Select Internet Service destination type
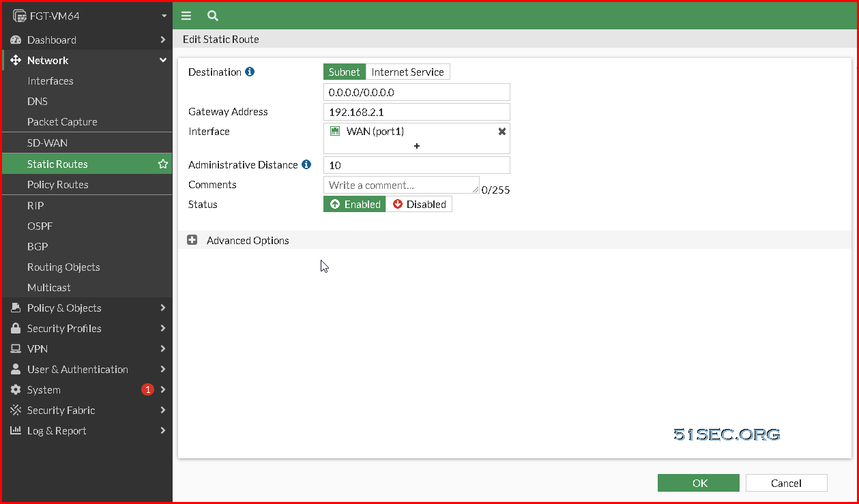859x504 pixels. coord(407,72)
